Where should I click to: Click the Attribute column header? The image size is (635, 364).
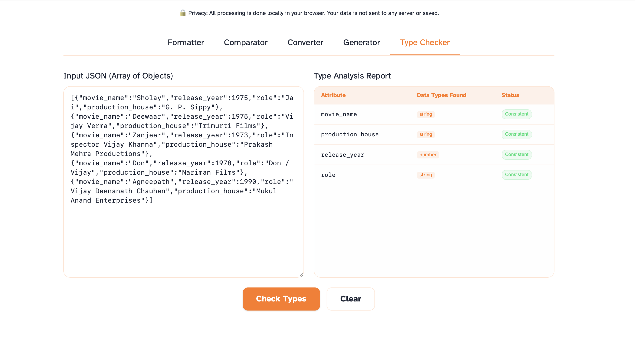coord(333,95)
